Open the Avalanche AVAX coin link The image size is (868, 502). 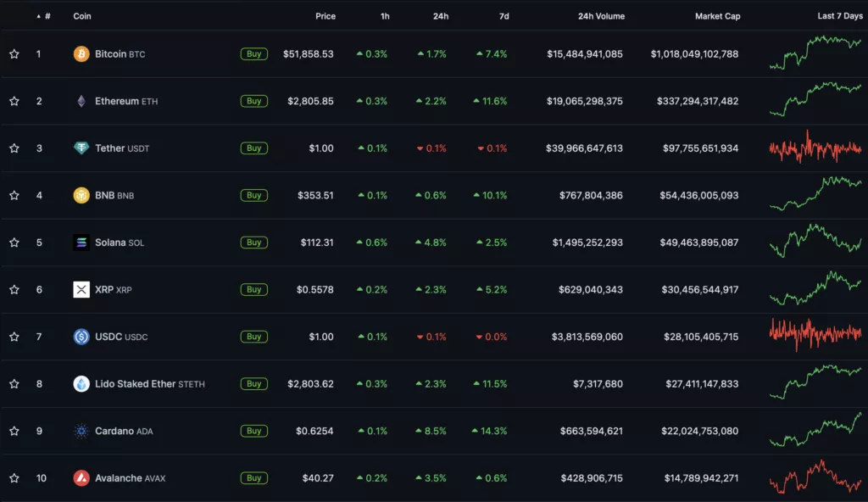[x=130, y=477]
